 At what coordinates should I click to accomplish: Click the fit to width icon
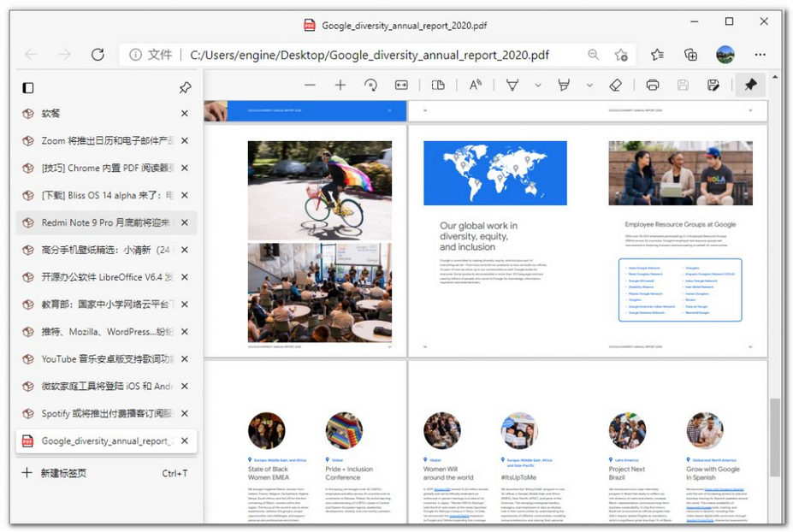(401, 85)
